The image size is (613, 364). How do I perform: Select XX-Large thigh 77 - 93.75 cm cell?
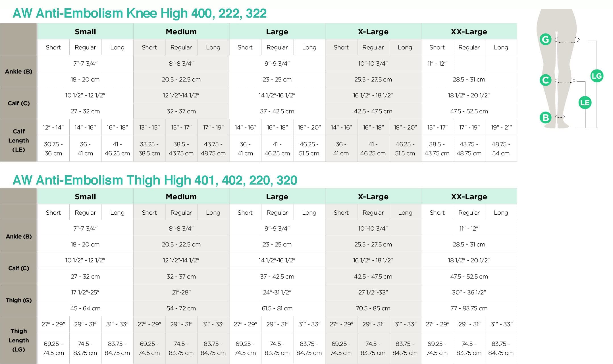click(469, 308)
